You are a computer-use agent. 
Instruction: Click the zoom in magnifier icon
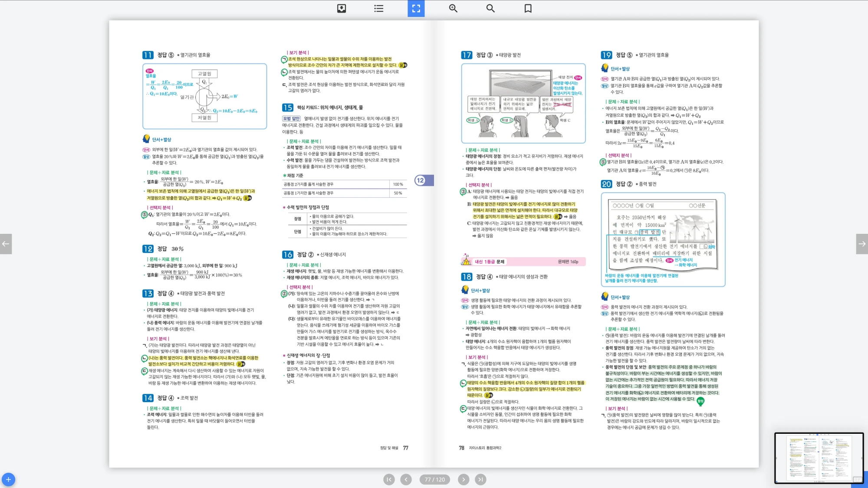click(453, 8)
